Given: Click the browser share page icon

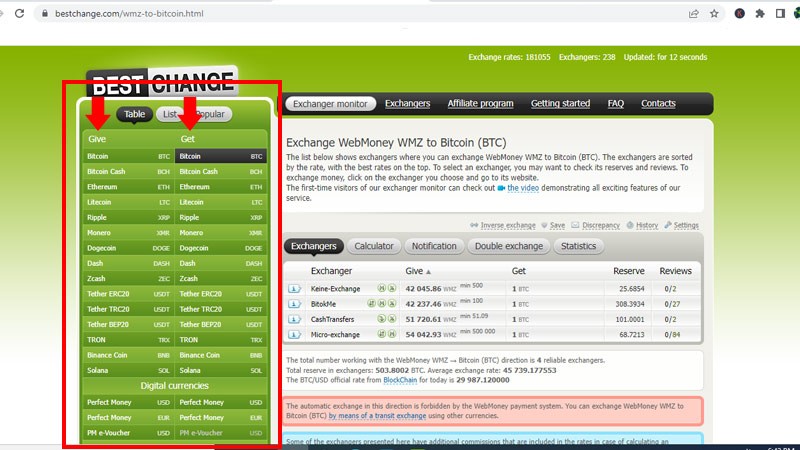Looking at the screenshot, I should point(693,14).
